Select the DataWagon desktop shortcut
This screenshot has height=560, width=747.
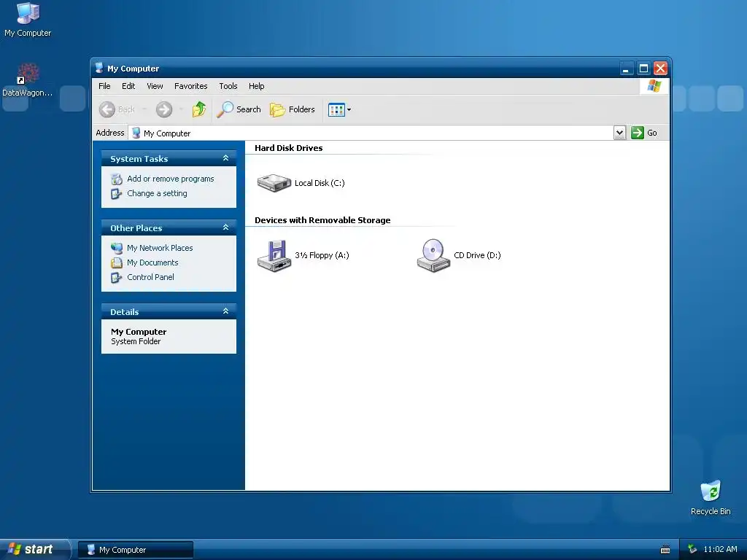pyautogui.click(x=28, y=80)
